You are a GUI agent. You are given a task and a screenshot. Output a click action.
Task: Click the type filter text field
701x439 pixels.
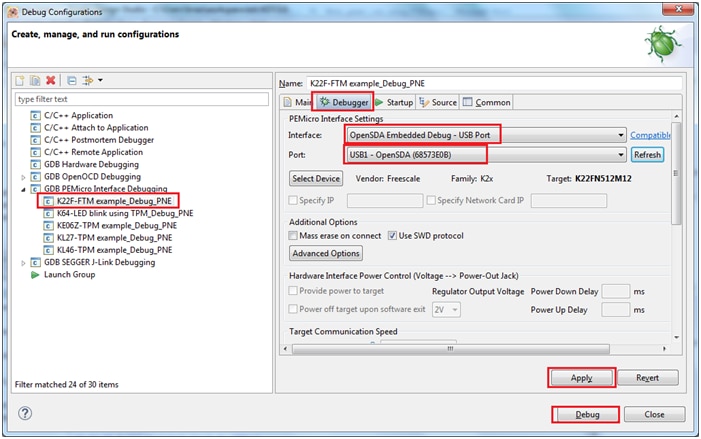coord(142,99)
